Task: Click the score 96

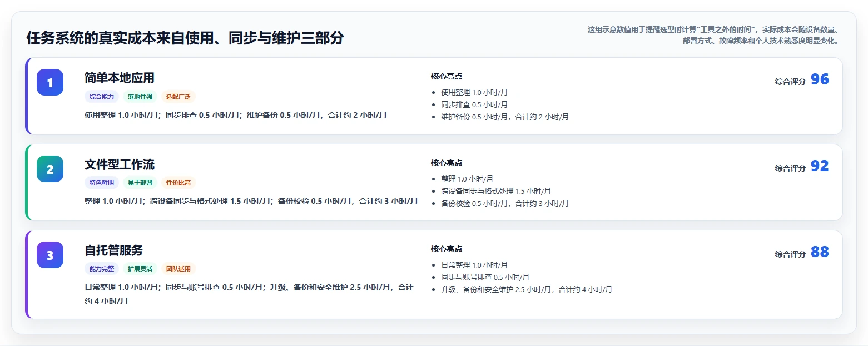Action: pos(820,79)
